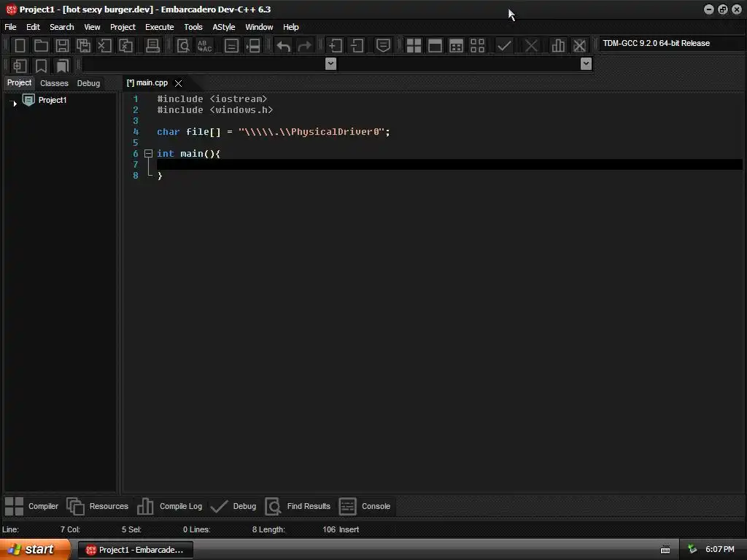This screenshot has height=560, width=747.
Task: Click the Compile and Run toolbar icon
Action: tap(456, 46)
